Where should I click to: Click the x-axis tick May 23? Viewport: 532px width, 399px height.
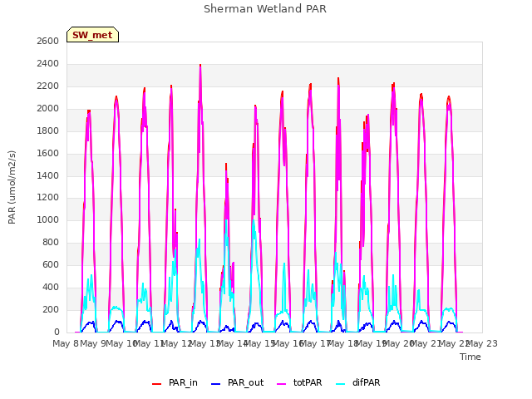(x=482, y=343)
